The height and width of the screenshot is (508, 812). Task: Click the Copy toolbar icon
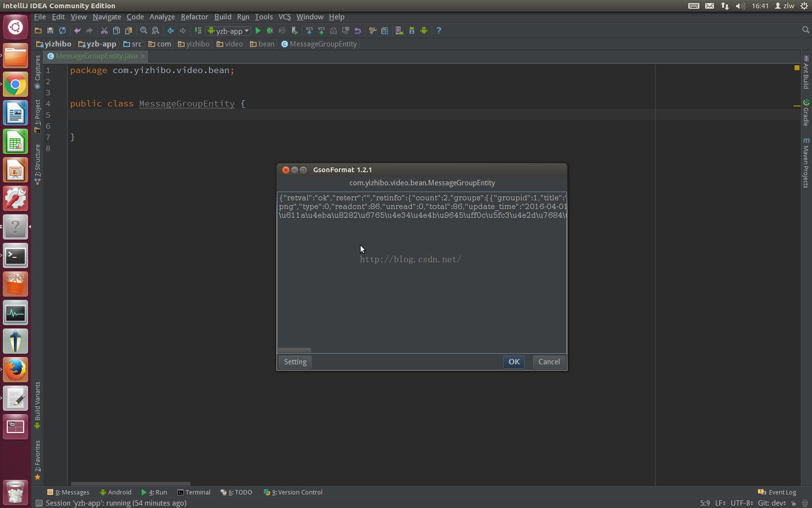pyautogui.click(x=116, y=30)
